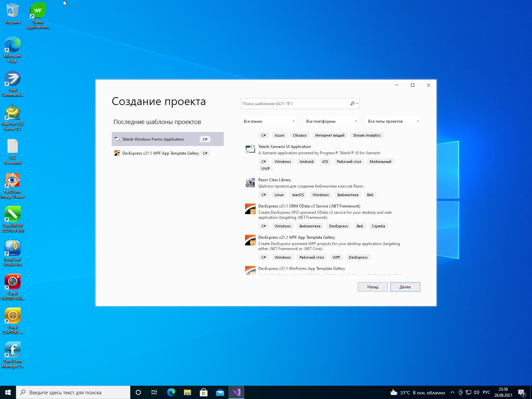The width and height of the screenshot is (532, 399).
Task: Maximize the project creation dialog
Action: [413, 85]
